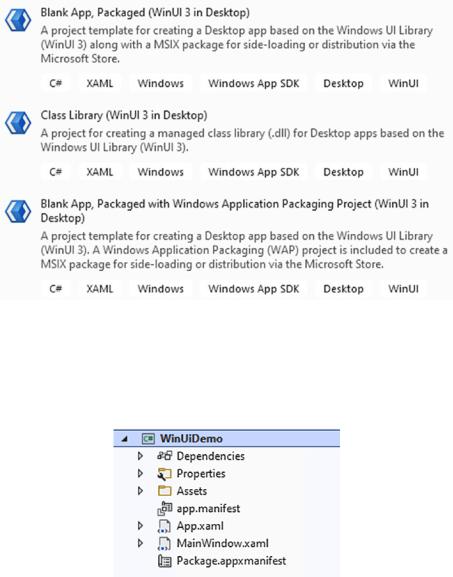453x577 pixels.
Task: Click the app.manifest file icon
Action: click(164, 509)
